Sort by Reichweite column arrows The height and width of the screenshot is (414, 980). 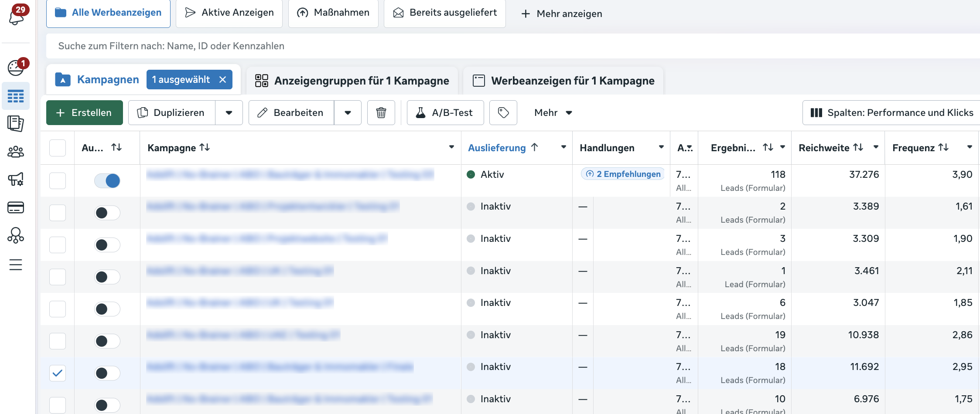pyautogui.click(x=858, y=147)
